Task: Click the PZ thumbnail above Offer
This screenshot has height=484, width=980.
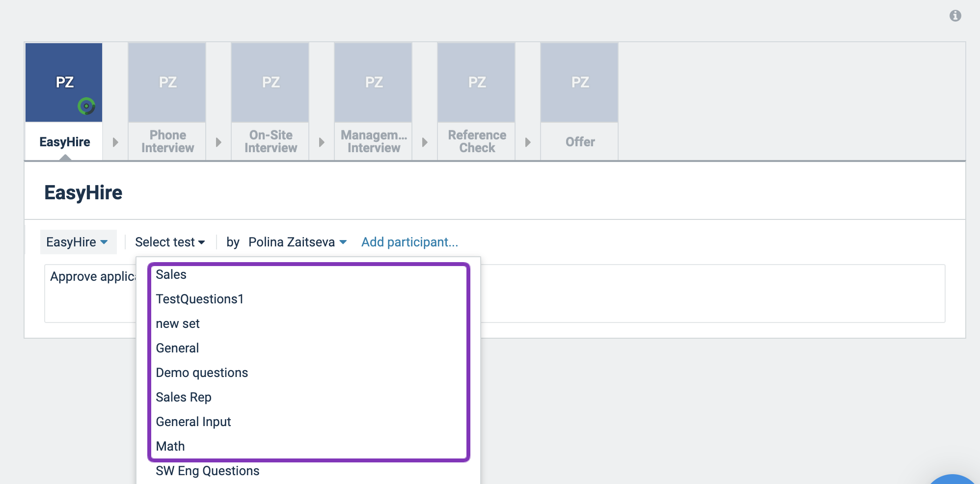Action: point(579,82)
